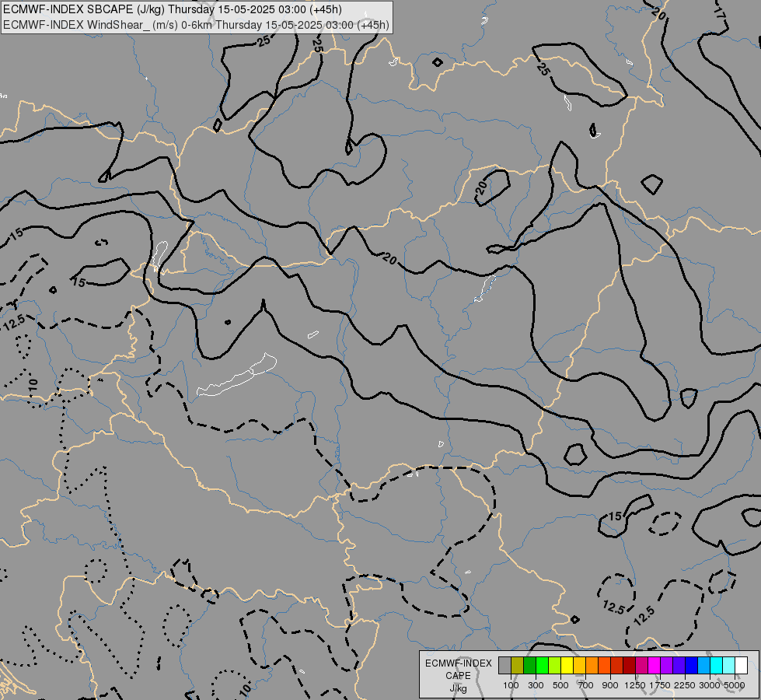Select the "3000" legend scale value
Image resolution: width=761 pixels, height=700 pixels.
710,685
